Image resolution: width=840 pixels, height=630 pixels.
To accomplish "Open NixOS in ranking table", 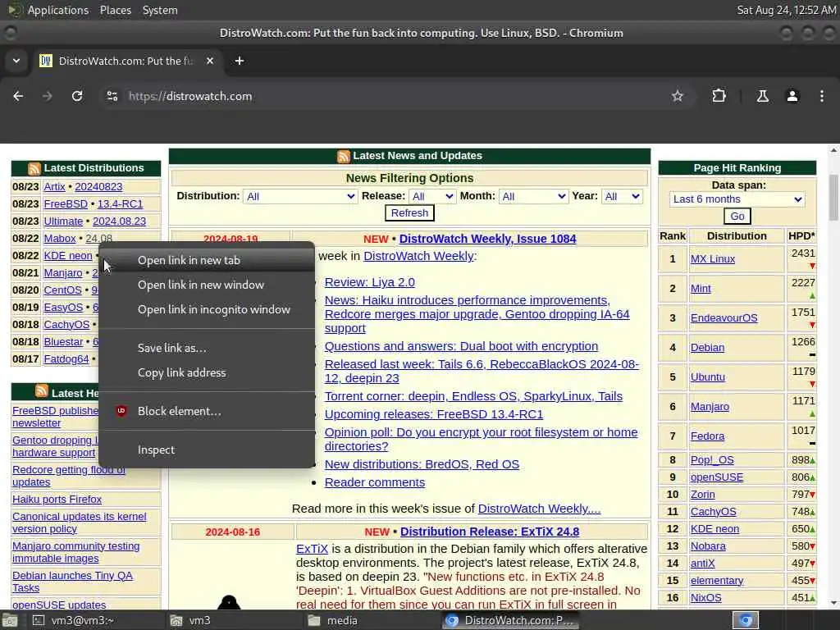I will pos(705,598).
